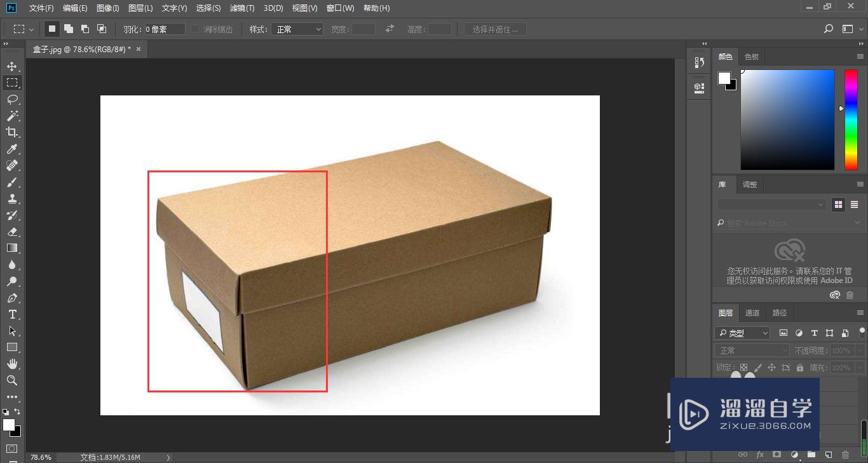
Task: Click the 选择并遮住 button
Action: click(x=495, y=29)
